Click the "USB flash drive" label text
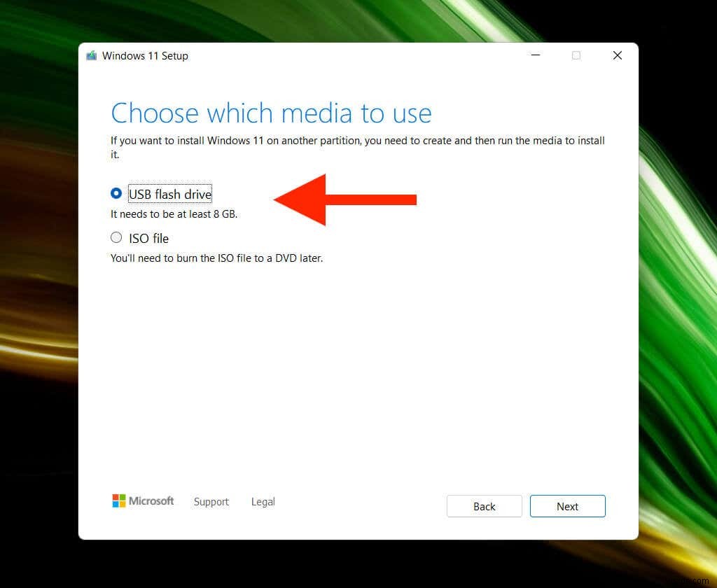Image resolution: width=717 pixels, height=588 pixels. pos(169,194)
